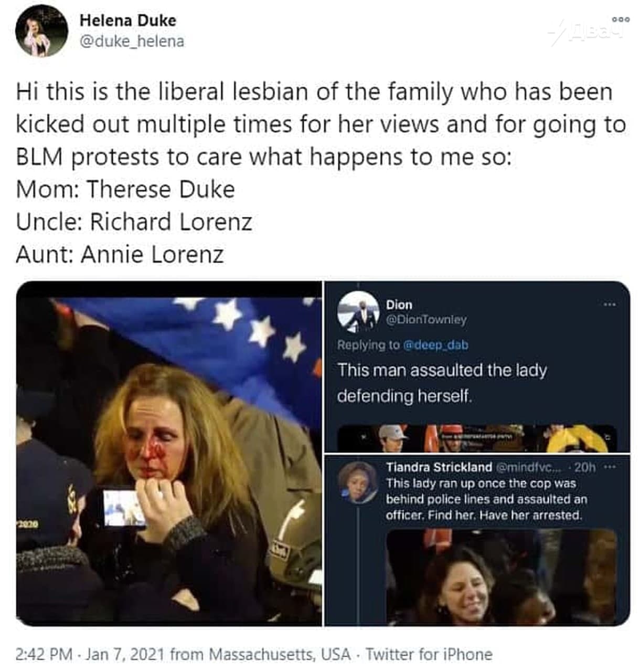Viewport: 640px width, 672px height.
Task: Click the Twitter for iPhone source label
Action: (429, 654)
